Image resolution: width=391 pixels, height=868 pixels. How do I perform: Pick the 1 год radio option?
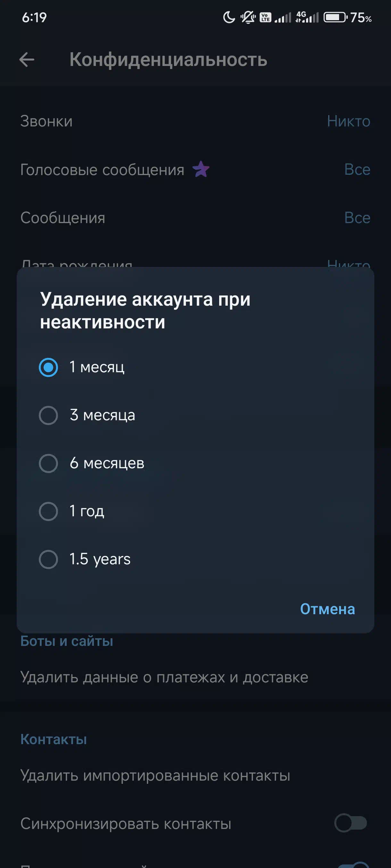point(48,511)
